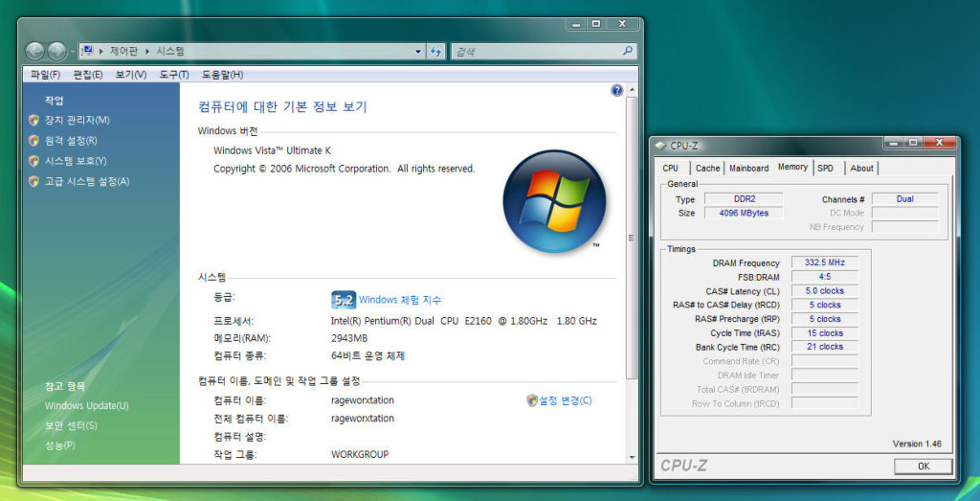
Task: Click Bank Cycle Time 21 clocks value
Action: [825, 347]
